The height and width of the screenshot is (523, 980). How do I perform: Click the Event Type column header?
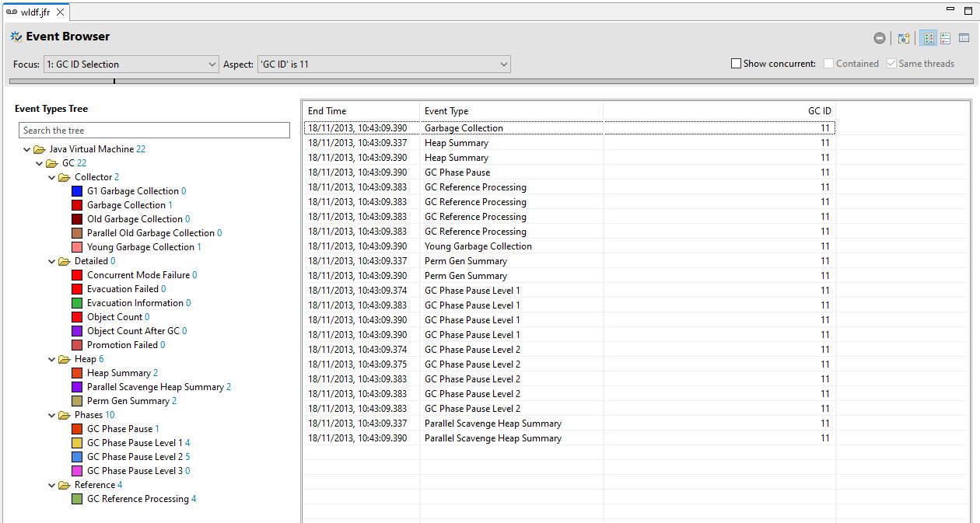click(x=511, y=111)
